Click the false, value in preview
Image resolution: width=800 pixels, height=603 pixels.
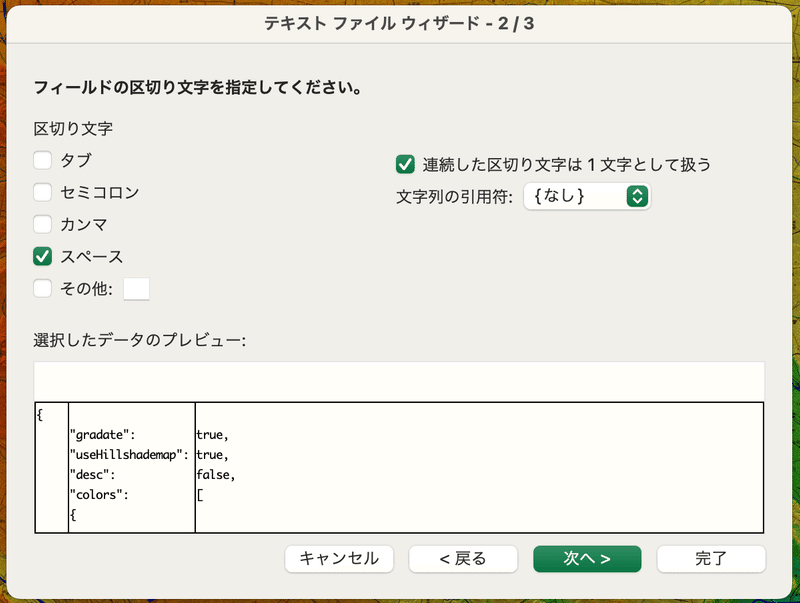click(215, 475)
